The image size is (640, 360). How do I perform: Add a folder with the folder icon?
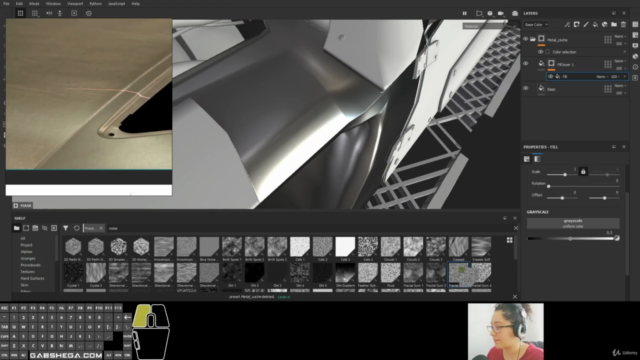click(614, 25)
